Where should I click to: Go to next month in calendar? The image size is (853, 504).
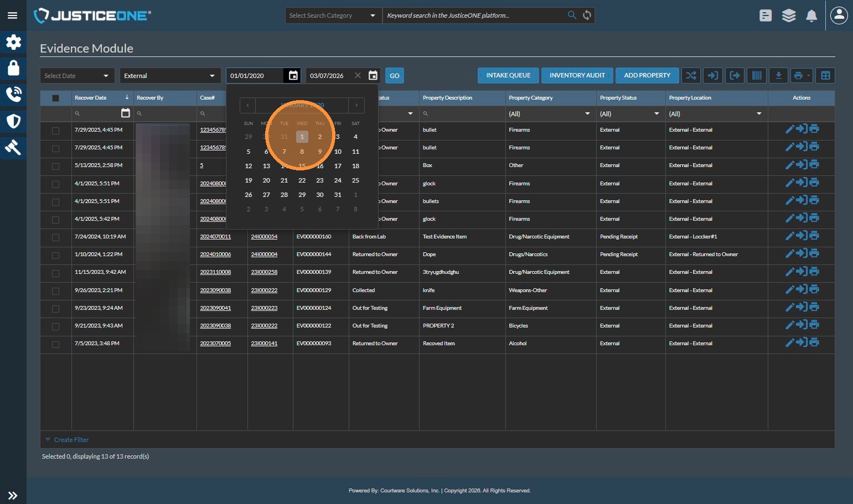356,105
